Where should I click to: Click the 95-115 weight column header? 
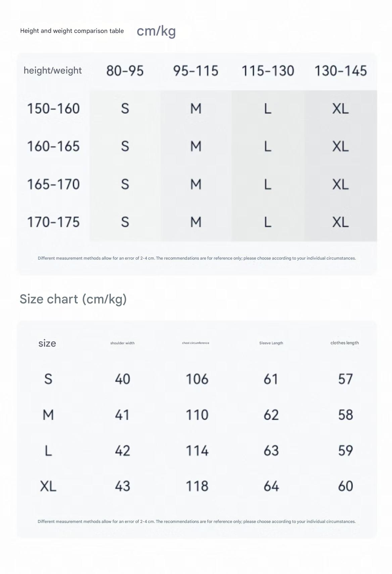[x=196, y=71]
